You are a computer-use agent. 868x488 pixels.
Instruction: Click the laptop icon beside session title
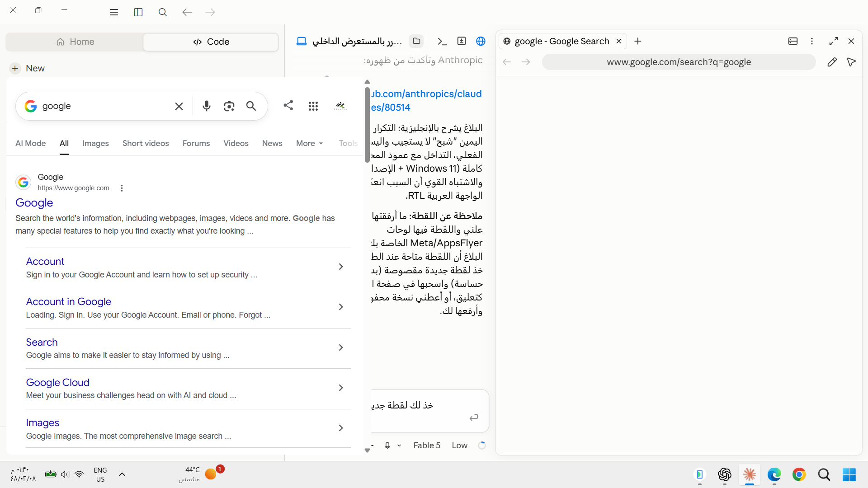(x=302, y=42)
